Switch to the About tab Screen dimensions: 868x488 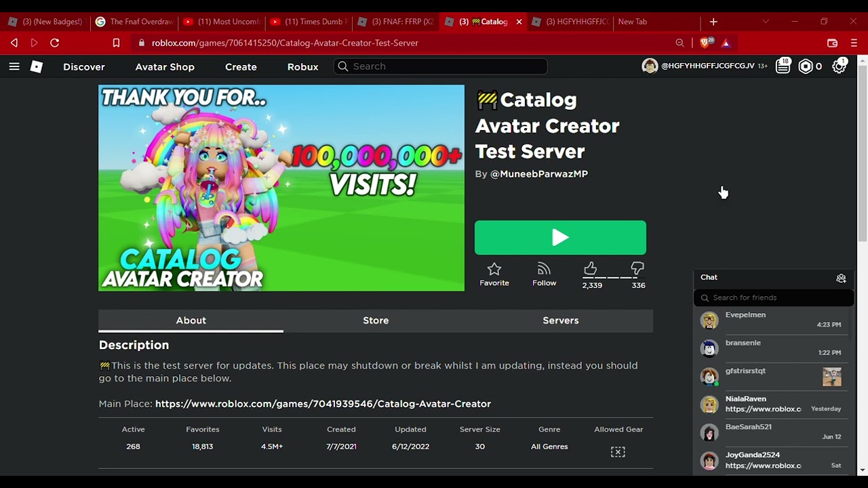coord(191,321)
